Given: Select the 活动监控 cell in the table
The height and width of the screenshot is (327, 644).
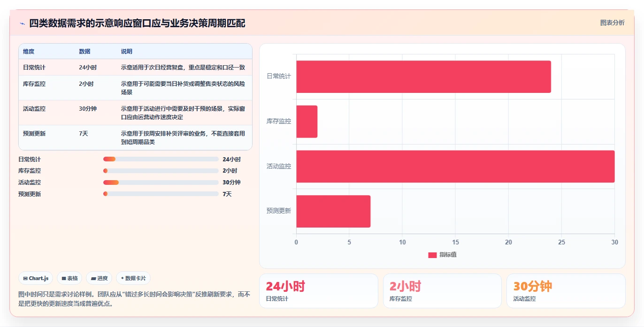Looking at the screenshot, I should [34, 109].
